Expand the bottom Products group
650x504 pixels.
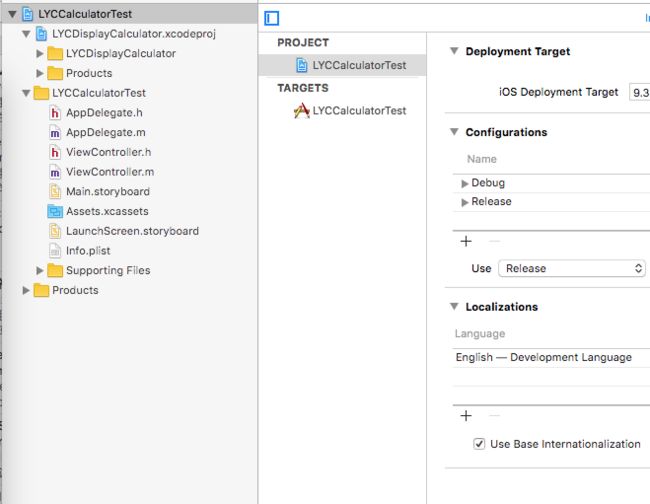tap(26, 291)
